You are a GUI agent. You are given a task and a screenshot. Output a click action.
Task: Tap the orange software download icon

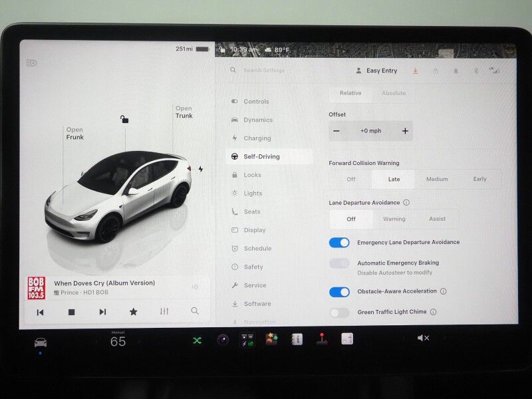click(415, 70)
